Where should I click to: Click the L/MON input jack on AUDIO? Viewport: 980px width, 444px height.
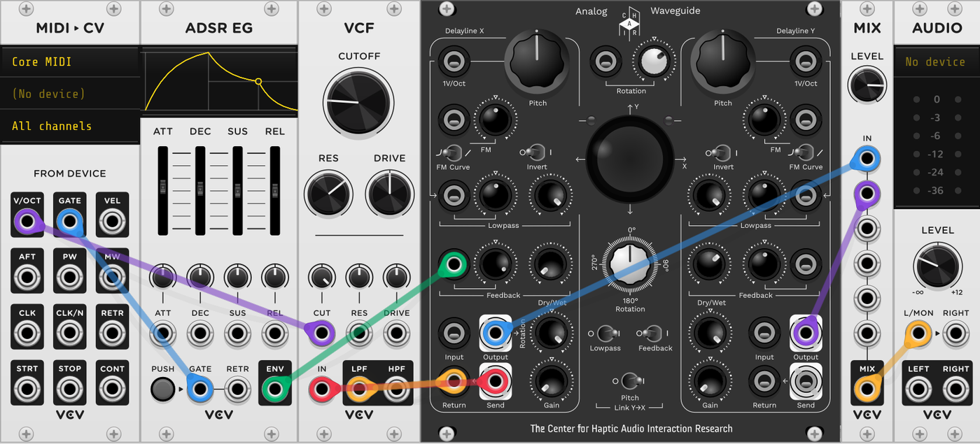coord(918,334)
